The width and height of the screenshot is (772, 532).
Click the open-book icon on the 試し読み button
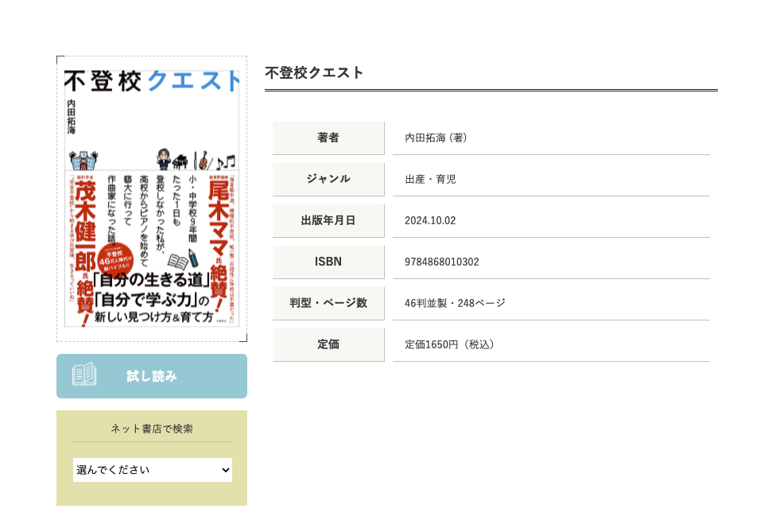[84, 375]
